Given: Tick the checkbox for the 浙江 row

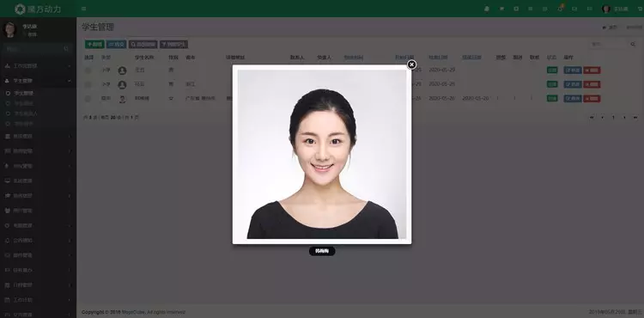Looking at the screenshot, I should (88, 84).
